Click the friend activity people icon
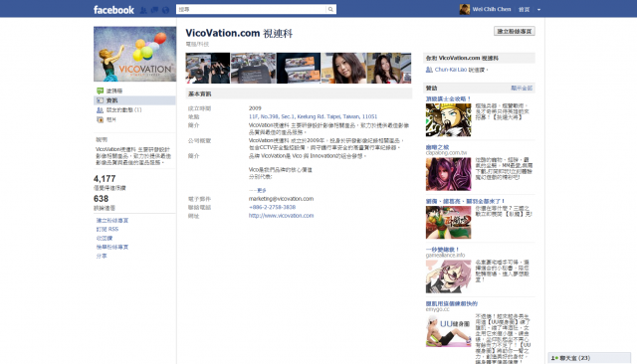637x364 pixels. [100, 110]
